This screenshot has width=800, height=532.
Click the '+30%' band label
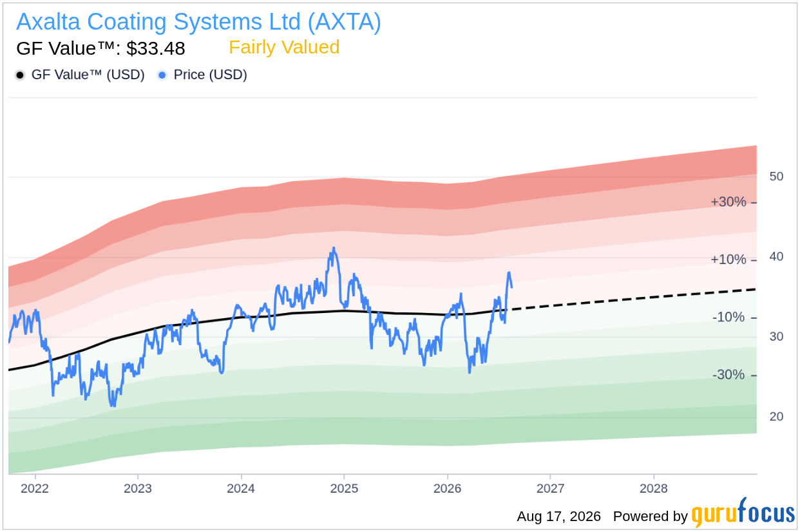click(729, 202)
